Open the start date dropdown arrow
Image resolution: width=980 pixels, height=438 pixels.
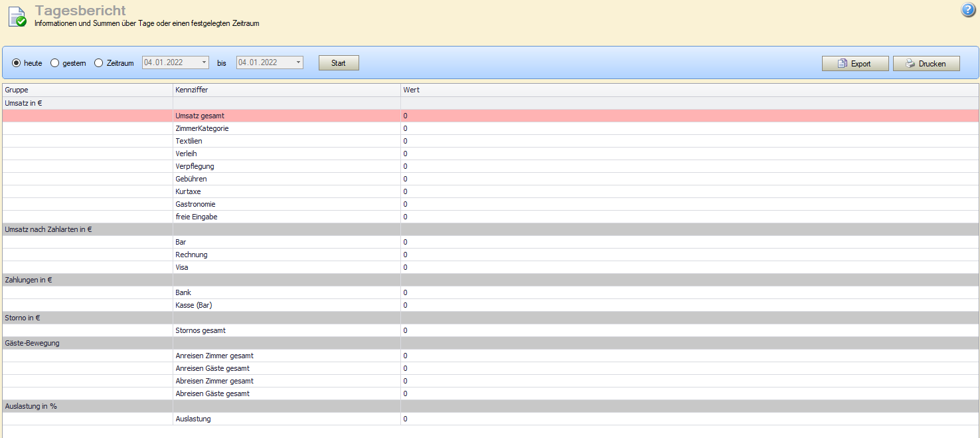204,62
